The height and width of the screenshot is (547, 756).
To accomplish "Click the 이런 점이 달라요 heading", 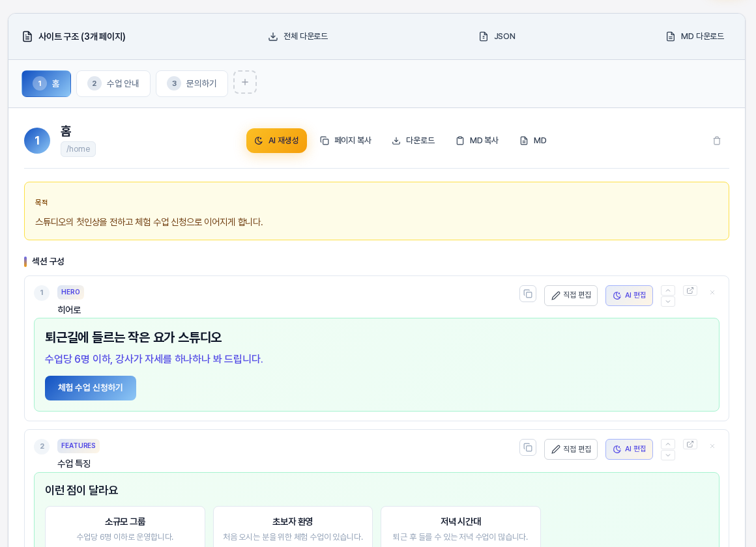I will pyautogui.click(x=81, y=490).
